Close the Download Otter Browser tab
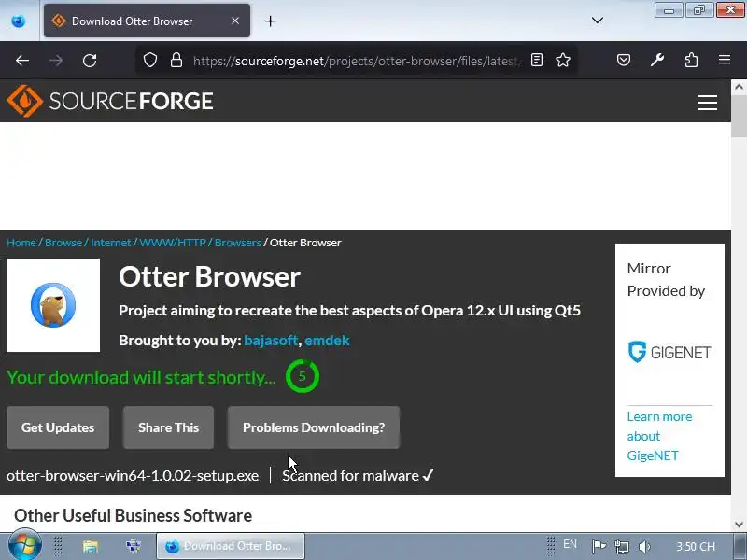 [x=235, y=21]
